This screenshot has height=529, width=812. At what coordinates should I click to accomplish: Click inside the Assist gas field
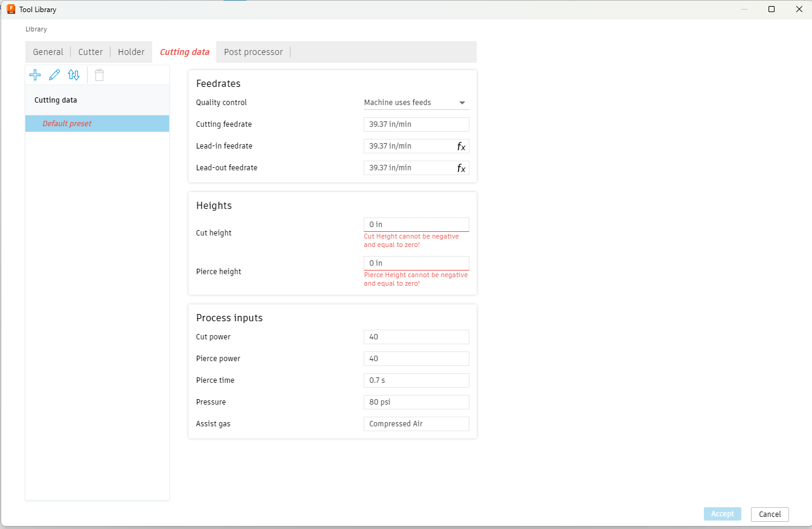(416, 423)
